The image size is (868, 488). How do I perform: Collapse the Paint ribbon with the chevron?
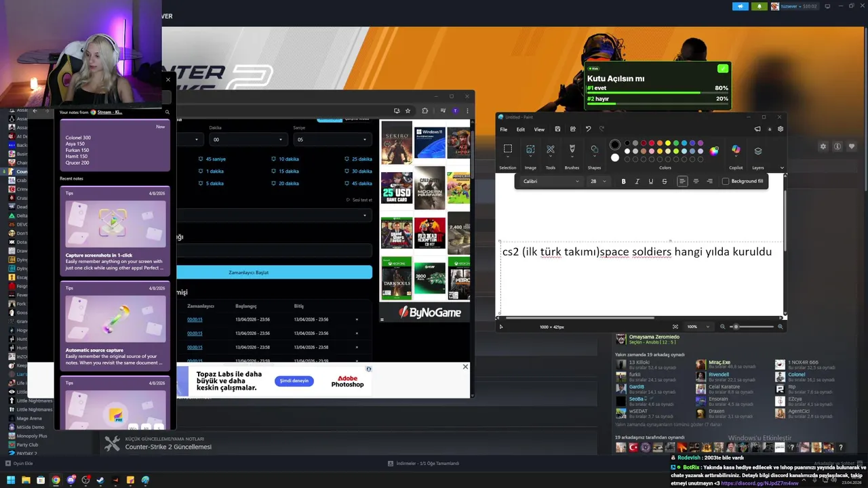(x=782, y=168)
